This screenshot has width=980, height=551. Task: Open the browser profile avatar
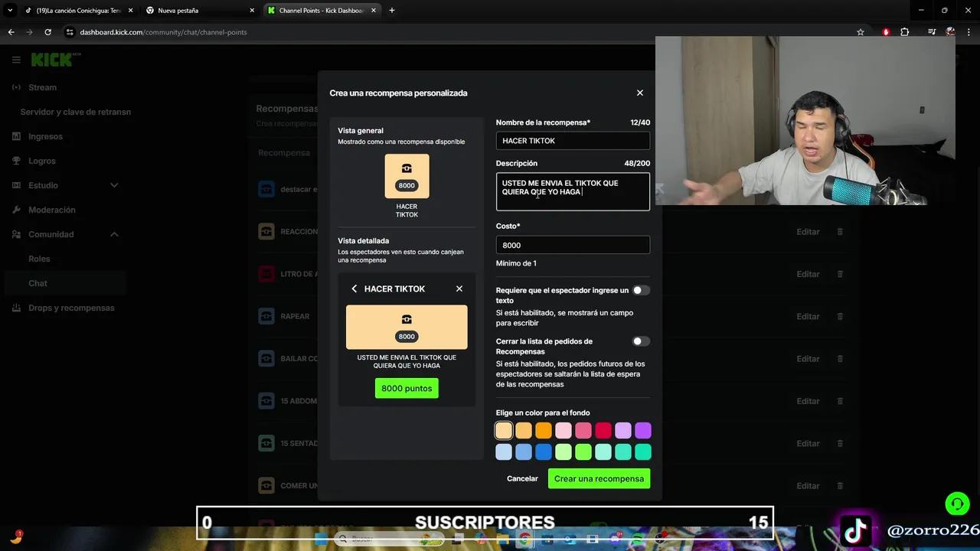(x=950, y=32)
